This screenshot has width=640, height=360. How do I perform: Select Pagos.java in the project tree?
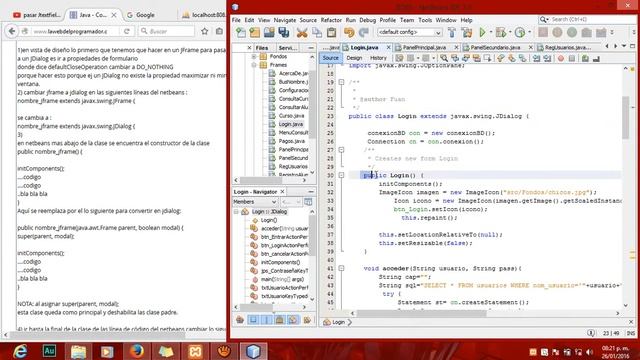tap(291, 141)
